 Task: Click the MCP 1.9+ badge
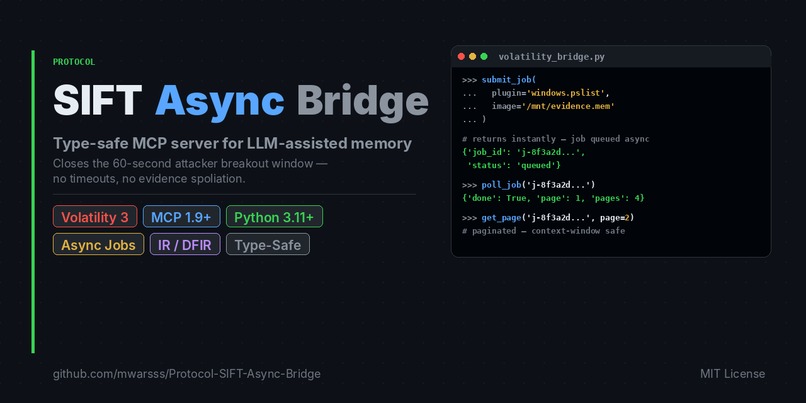pos(181,216)
